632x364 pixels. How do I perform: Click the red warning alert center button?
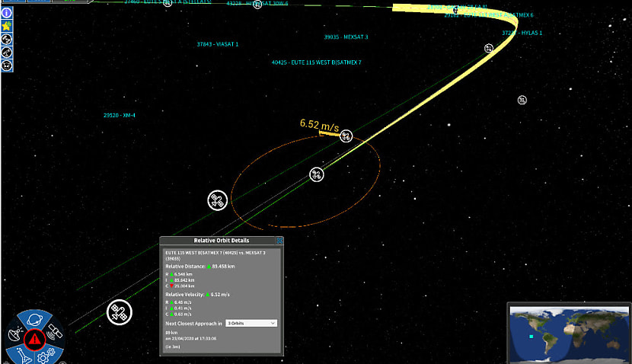(35, 340)
